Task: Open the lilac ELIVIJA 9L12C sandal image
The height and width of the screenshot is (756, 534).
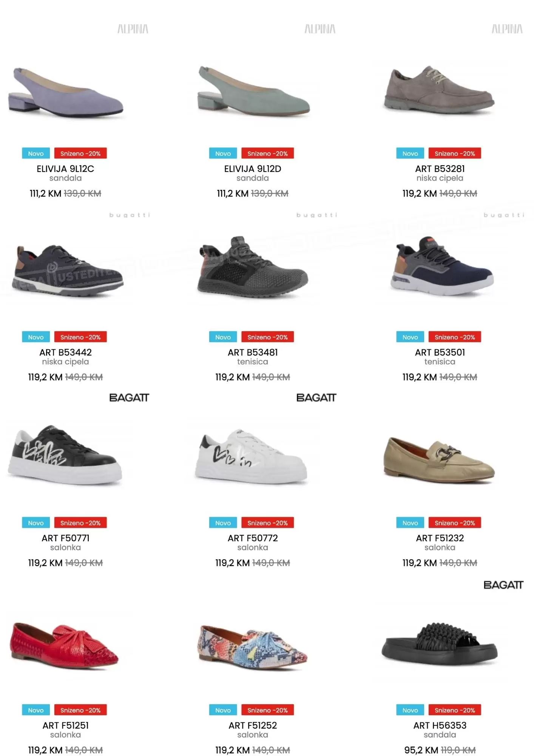Action: point(66,92)
